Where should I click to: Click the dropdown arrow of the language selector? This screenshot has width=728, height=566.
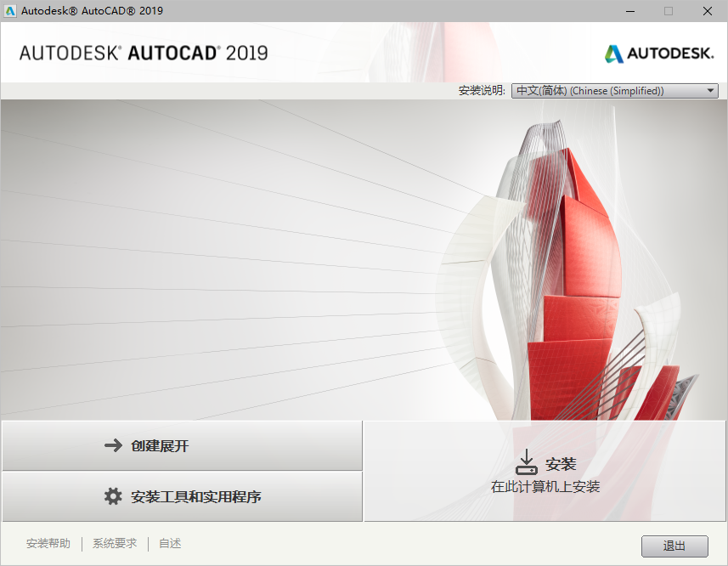(709, 90)
